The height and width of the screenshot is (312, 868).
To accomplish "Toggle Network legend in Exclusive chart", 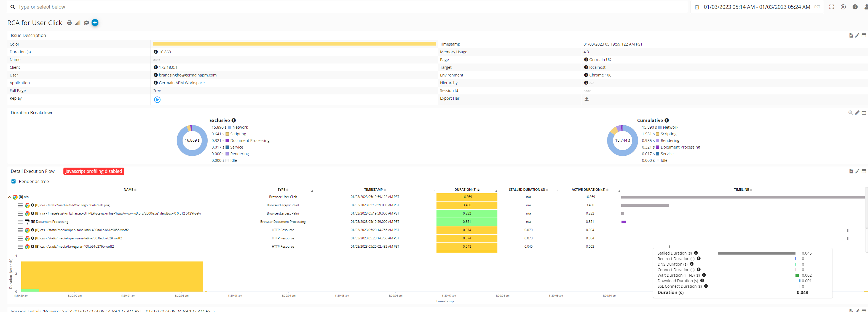I will click(x=240, y=128).
